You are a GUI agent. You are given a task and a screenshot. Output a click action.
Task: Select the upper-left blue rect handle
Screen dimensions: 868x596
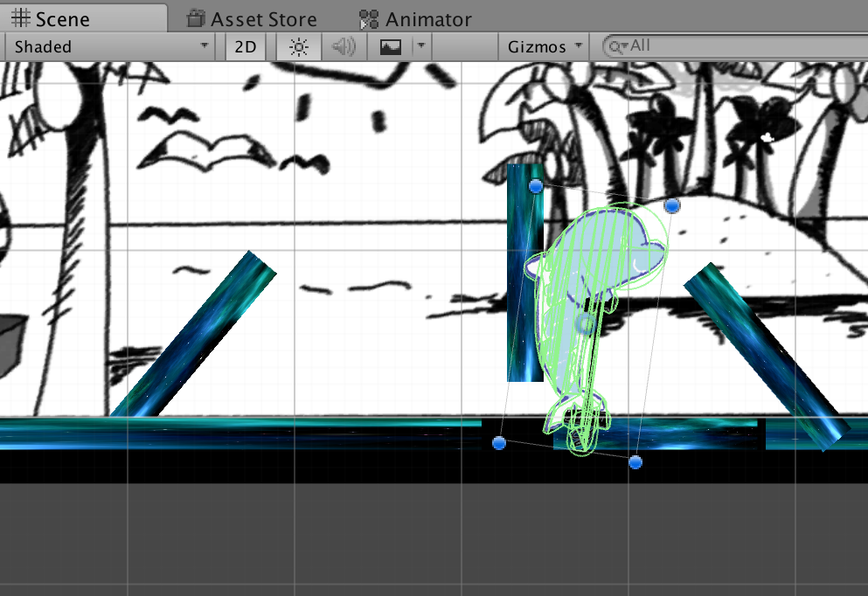(x=535, y=186)
